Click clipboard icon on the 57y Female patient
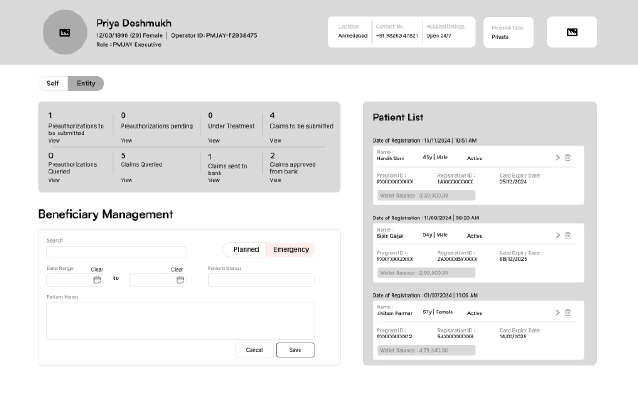The height and width of the screenshot is (397, 638). click(x=568, y=312)
